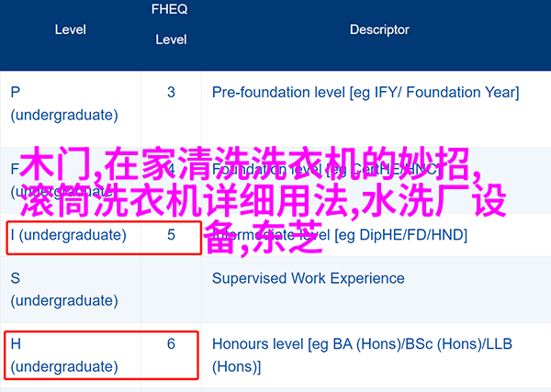Select the Foundation level descriptor text
551x392 pixels.
click(326, 169)
